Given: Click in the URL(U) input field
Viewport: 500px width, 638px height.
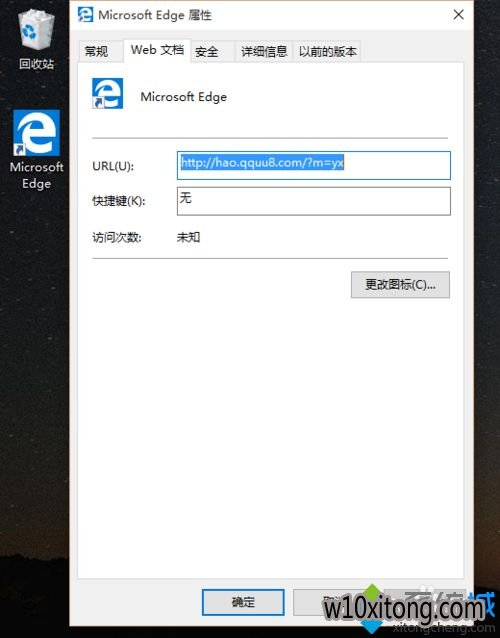Looking at the screenshot, I should [314, 165].
